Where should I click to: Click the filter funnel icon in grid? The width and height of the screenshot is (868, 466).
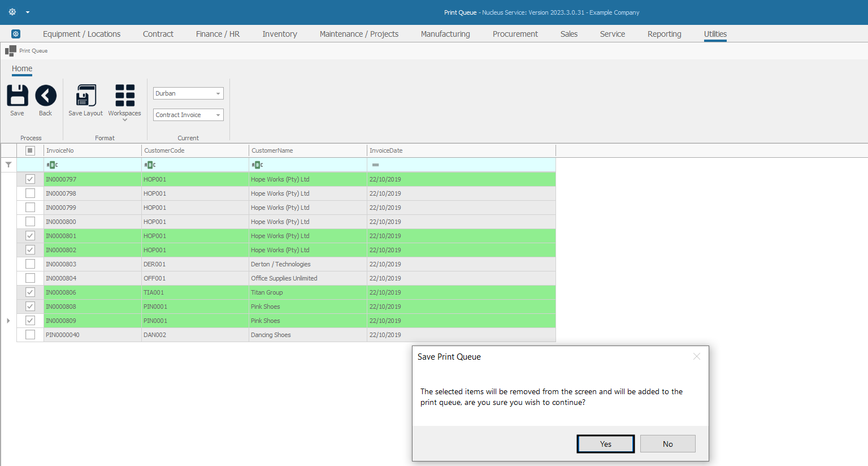click(x=8, y=165)
